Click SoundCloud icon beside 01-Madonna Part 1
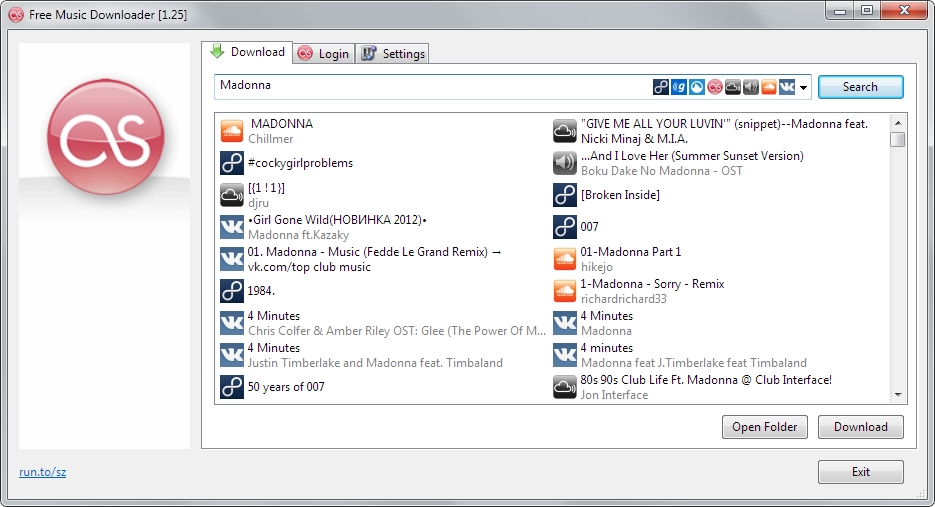935x507 pixels. pyautogui.click(x=565, y=259)
